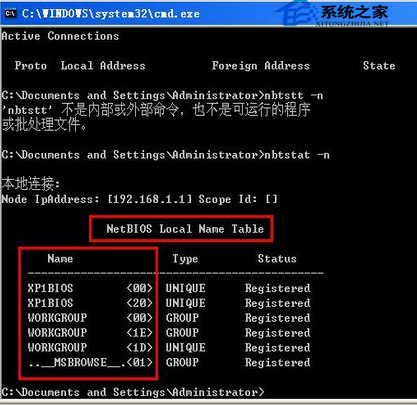Click the 'State' column header
This screenshot has height=405, width=417.
tap(379, 66)
